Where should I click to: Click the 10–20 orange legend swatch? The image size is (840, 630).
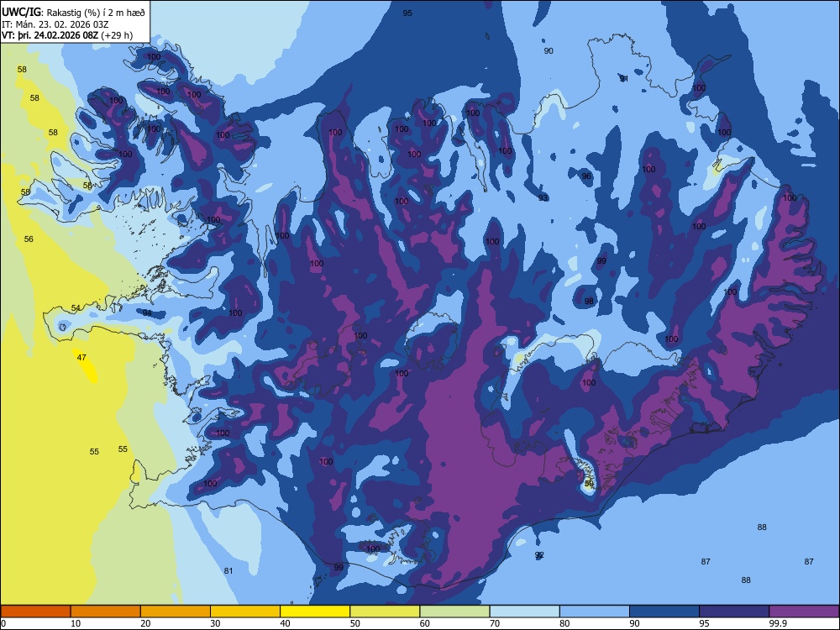(x=106, y=612)
